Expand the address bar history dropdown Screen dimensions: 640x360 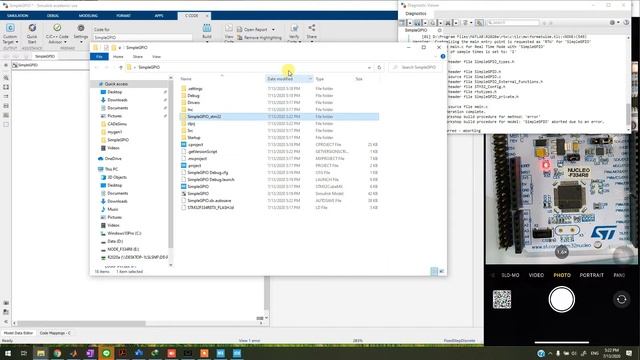click(x=369, y=67)
